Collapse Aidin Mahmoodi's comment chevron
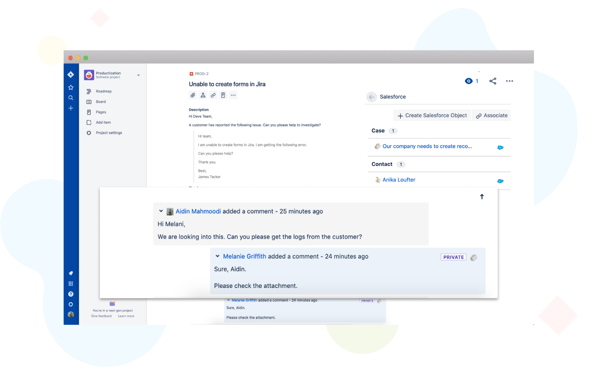The image size is (600, 375). [x=161, y=211]
